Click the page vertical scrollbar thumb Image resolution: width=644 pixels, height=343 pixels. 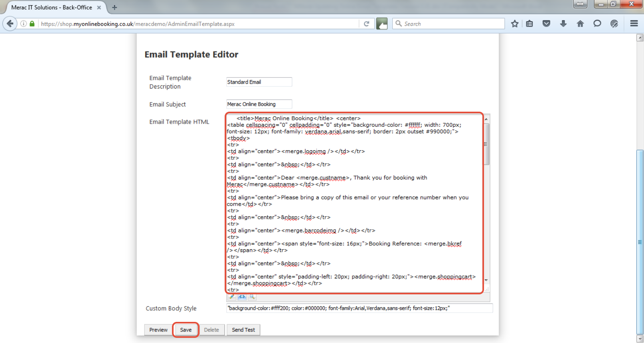point(640,242)
